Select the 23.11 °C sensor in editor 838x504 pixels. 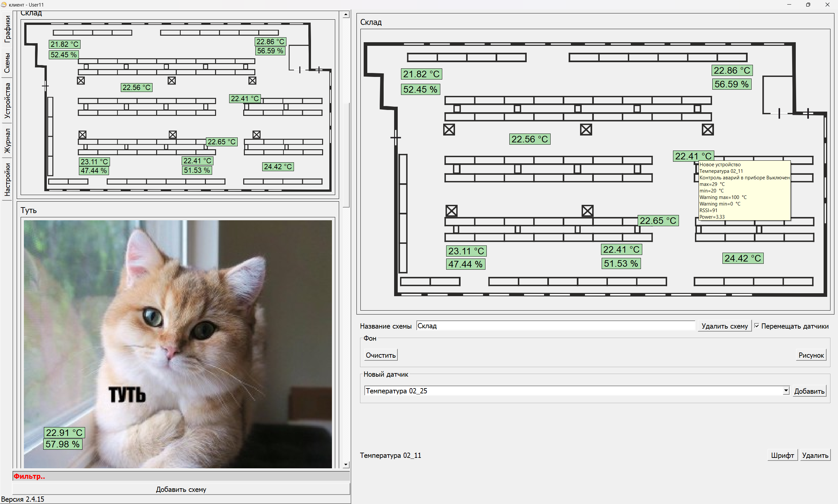tap(466, 251)
